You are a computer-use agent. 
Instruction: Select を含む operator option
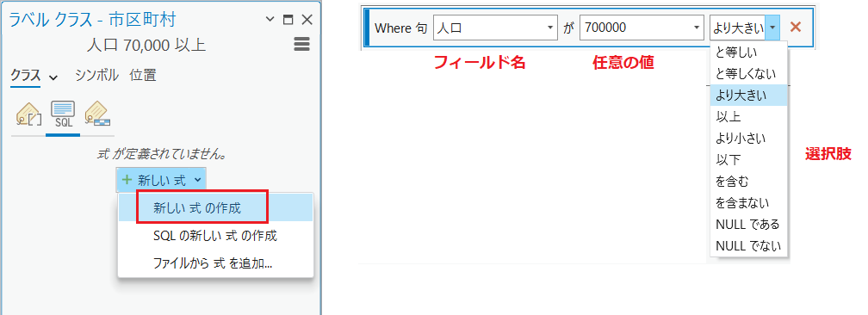[748, 182]
